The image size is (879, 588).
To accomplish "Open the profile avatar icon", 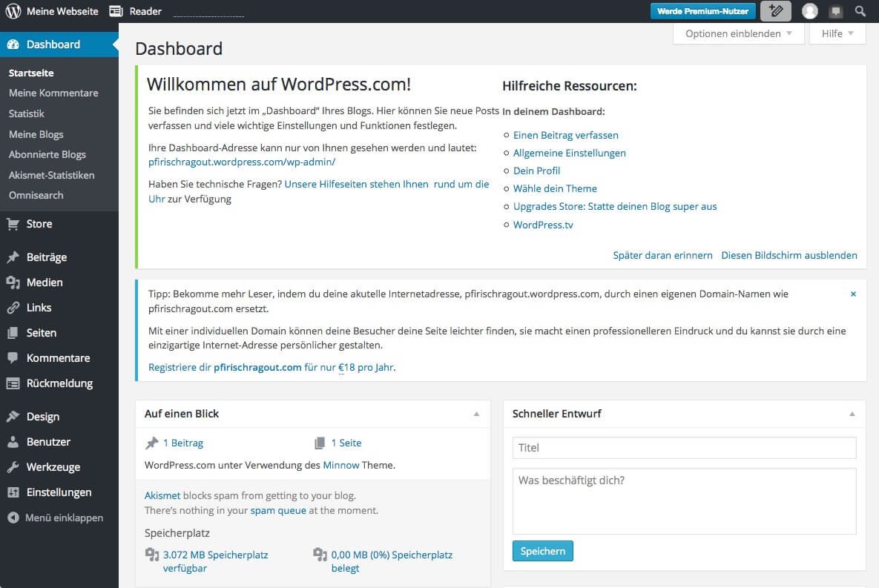I will point(809,10).
